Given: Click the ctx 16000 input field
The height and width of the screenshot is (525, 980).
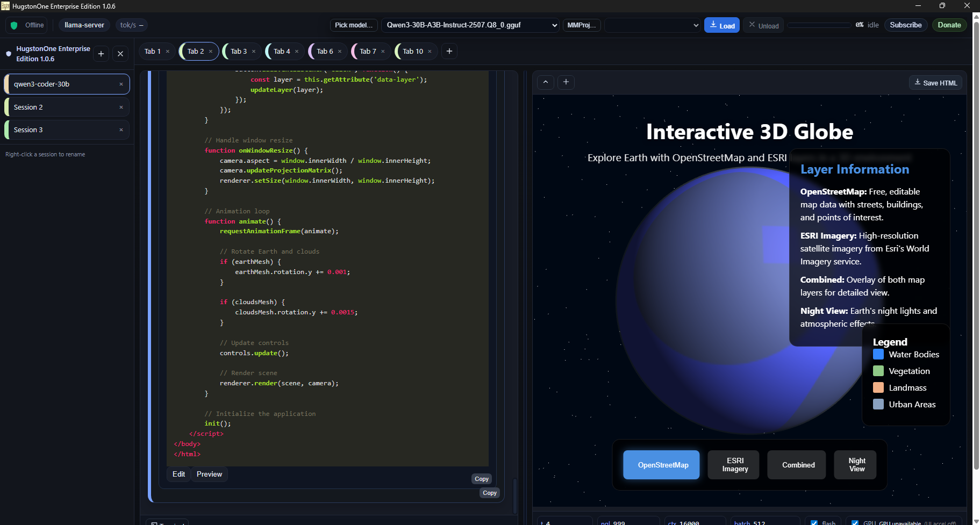Looking at the screenshot, I should click(x=696, y=522).
